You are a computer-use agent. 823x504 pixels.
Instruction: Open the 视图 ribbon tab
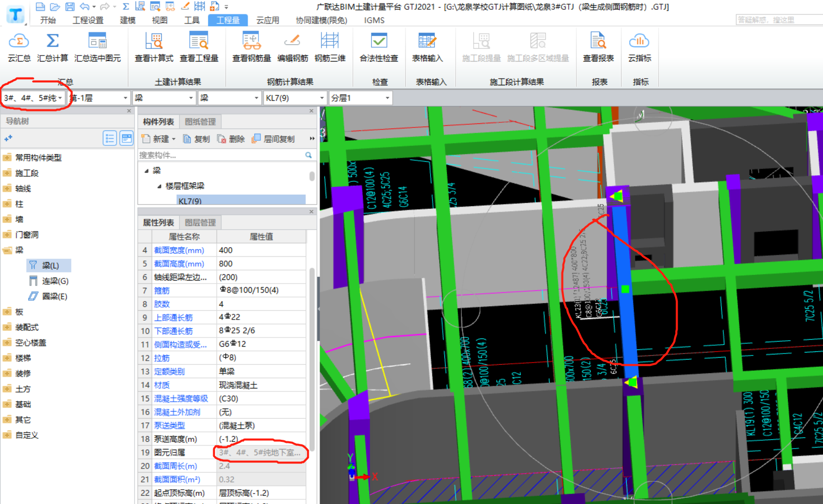pyautogui.click(x=159, y=20)
